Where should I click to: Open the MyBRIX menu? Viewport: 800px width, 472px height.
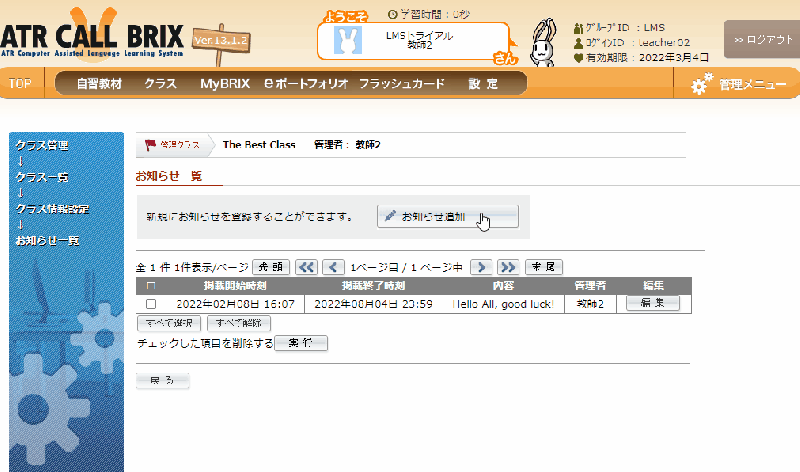(x=225, y=84)
